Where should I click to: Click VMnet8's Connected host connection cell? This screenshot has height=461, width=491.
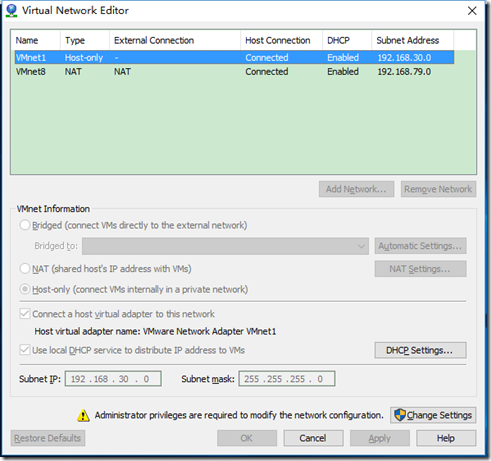click(267, 71)
